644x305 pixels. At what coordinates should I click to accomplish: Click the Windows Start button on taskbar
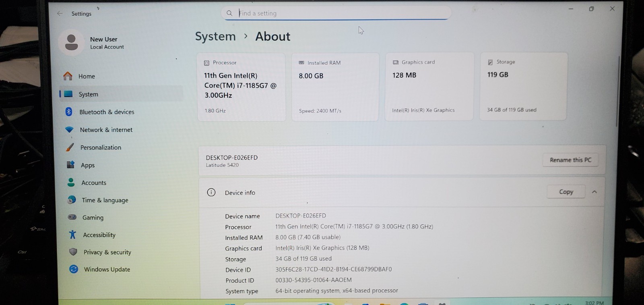pyautogui.click(x=230, y=303)
